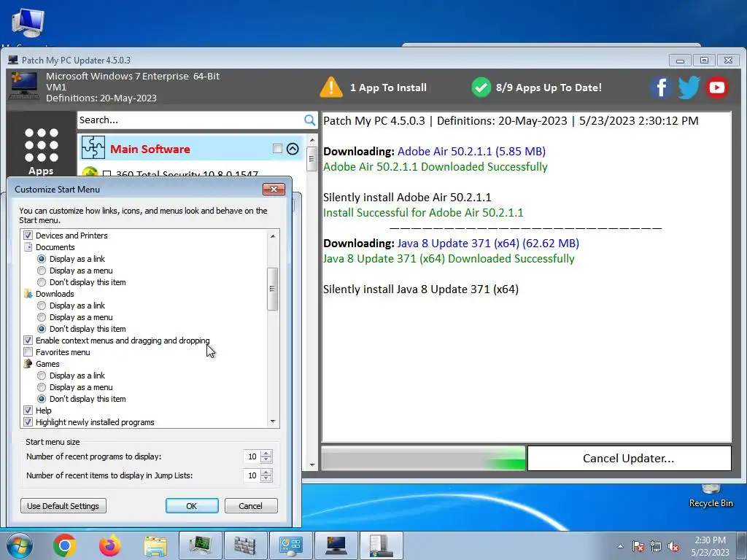Click software list scroll-up arrow

[312, 141]
